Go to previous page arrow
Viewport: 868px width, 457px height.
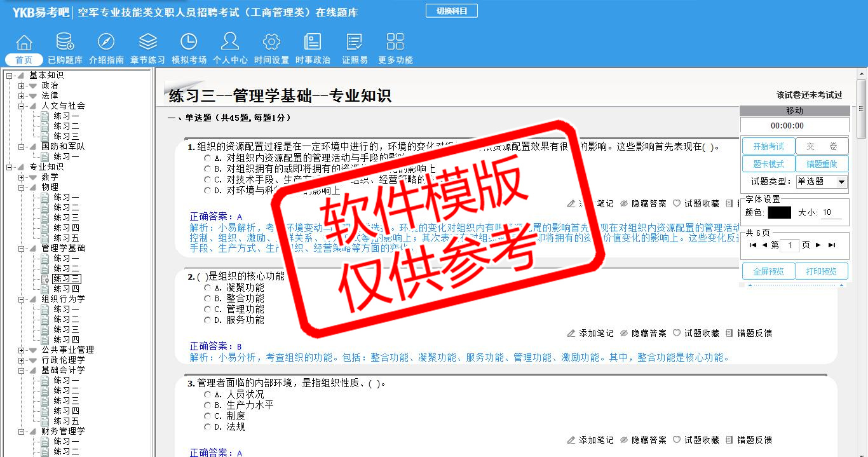pyautogui.click(x=764, y=245)
